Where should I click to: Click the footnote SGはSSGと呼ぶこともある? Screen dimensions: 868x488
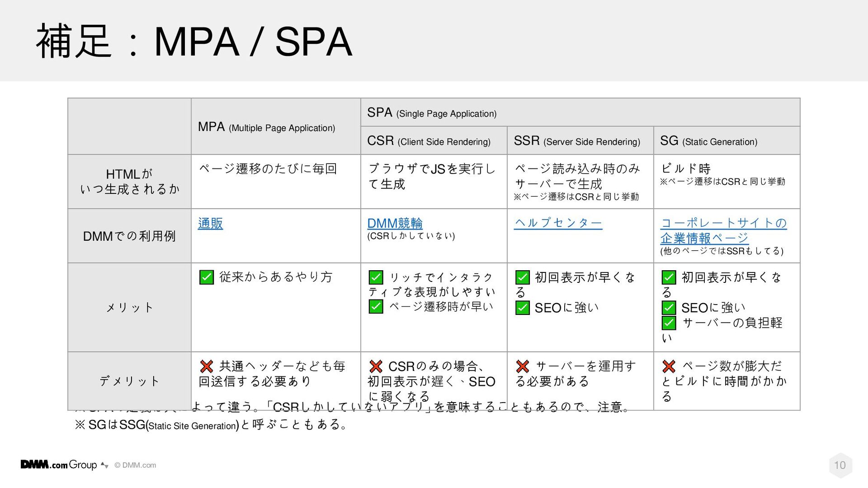coord(212,425)
